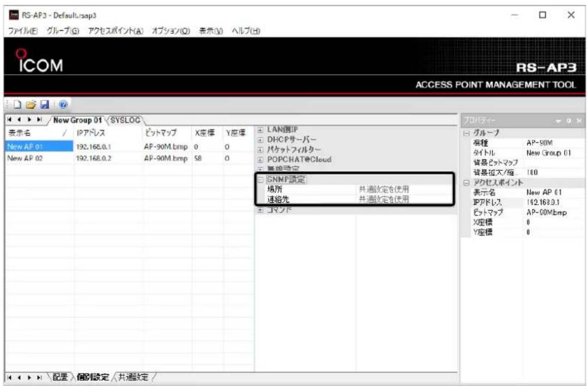588x386 pixels.
Task: Click the 機種 property value AP-90M
Action: point(539,143)
